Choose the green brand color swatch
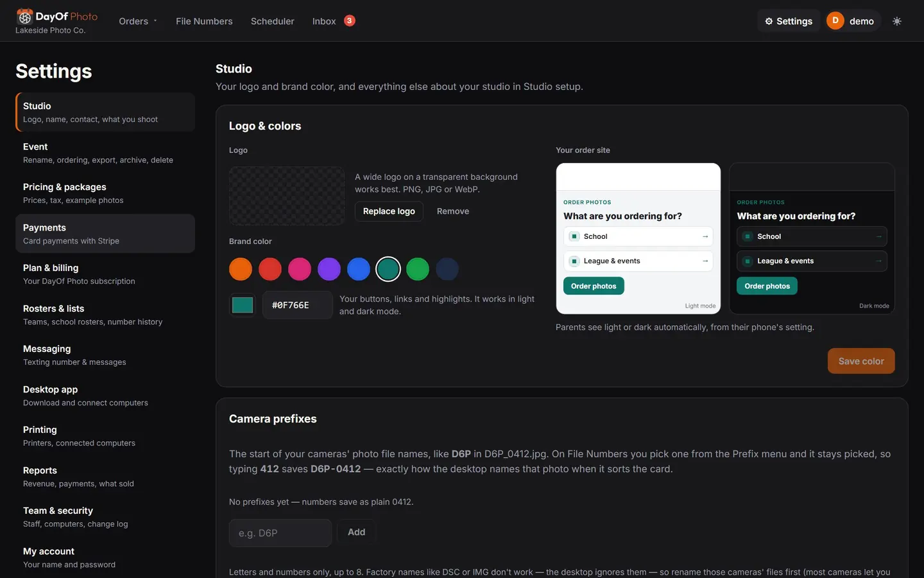 [418, 269]
